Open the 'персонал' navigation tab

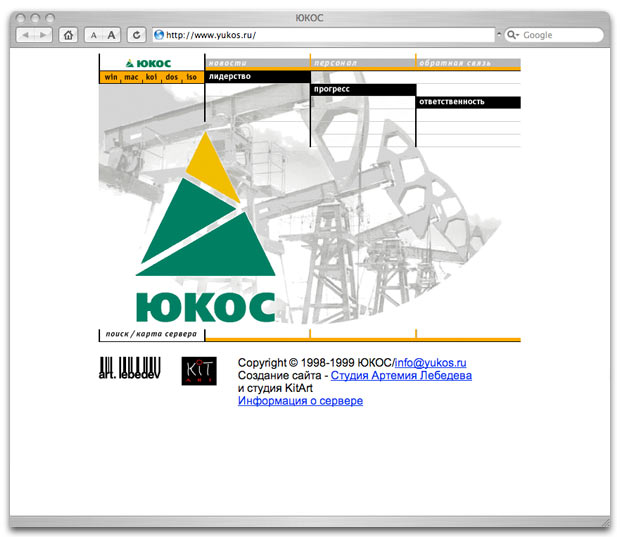pyautogui.click(x=337, y=63)
